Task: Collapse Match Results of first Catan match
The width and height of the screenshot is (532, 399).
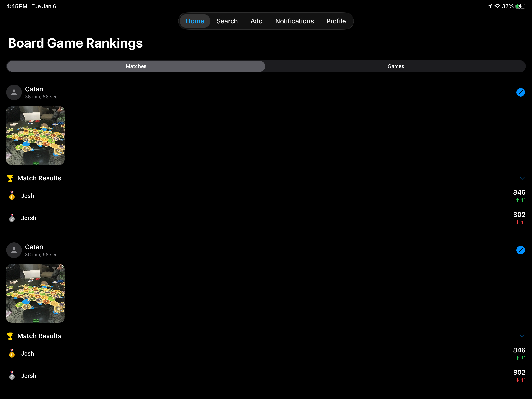Action: coord(522,178)
